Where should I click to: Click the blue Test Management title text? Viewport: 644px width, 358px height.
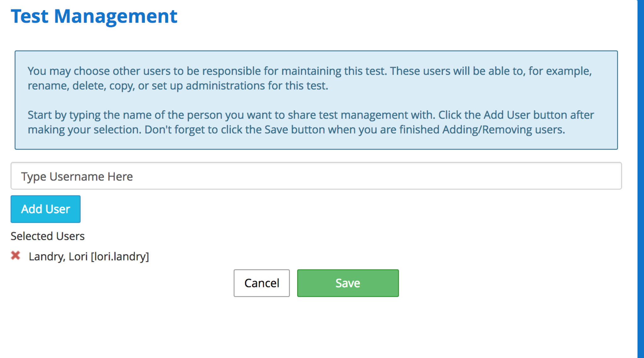pyautogui.click(x=94, y=16)
